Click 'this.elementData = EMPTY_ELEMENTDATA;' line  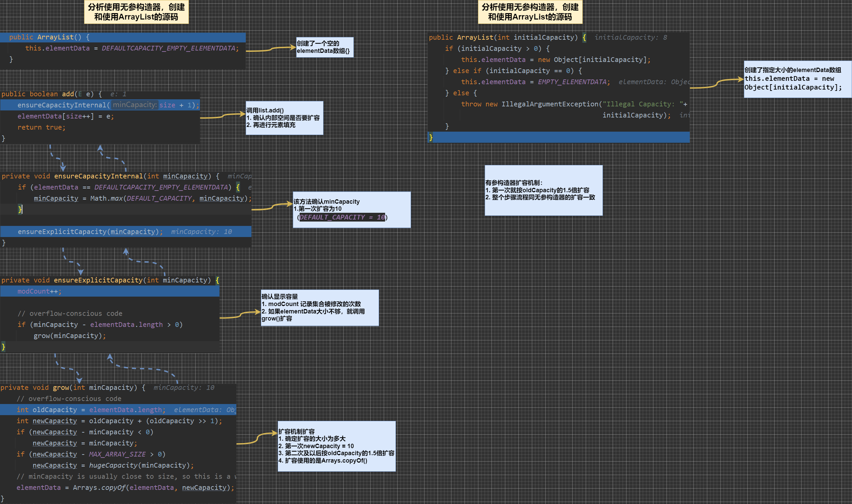tap(536, 82)
